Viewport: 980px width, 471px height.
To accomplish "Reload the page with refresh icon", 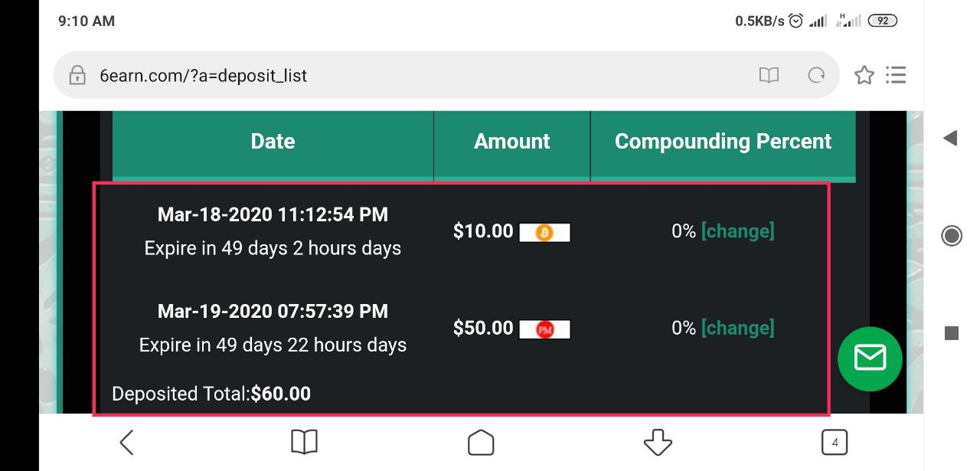I will click(816, 75).
